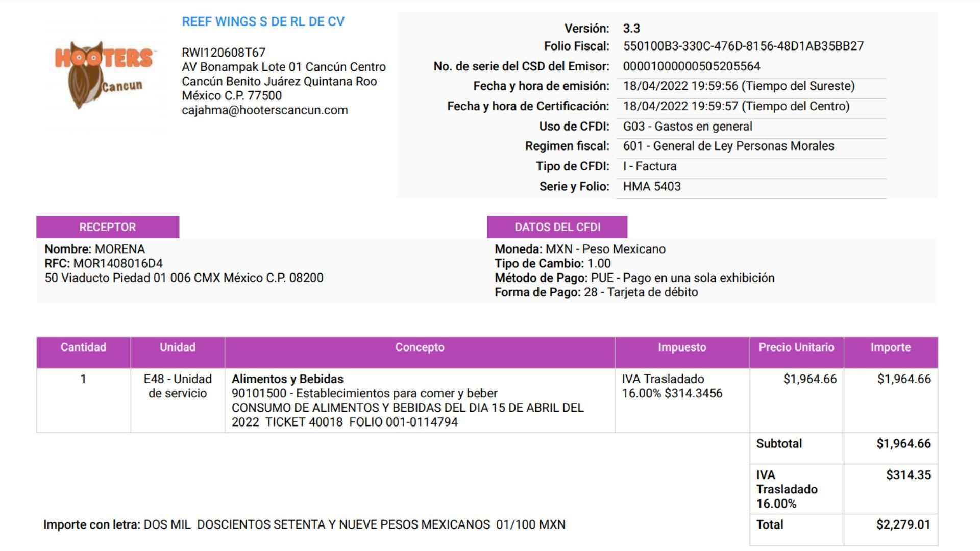The image size is (980, 551).
Task: Click the Cantidad column header
Action: (x=83, y=347)
